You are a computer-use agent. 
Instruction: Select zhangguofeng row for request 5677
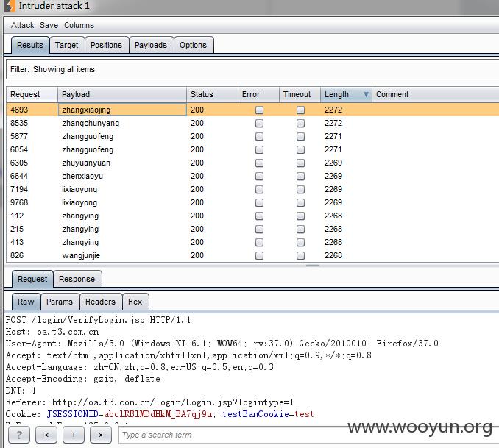coord(252,136)
